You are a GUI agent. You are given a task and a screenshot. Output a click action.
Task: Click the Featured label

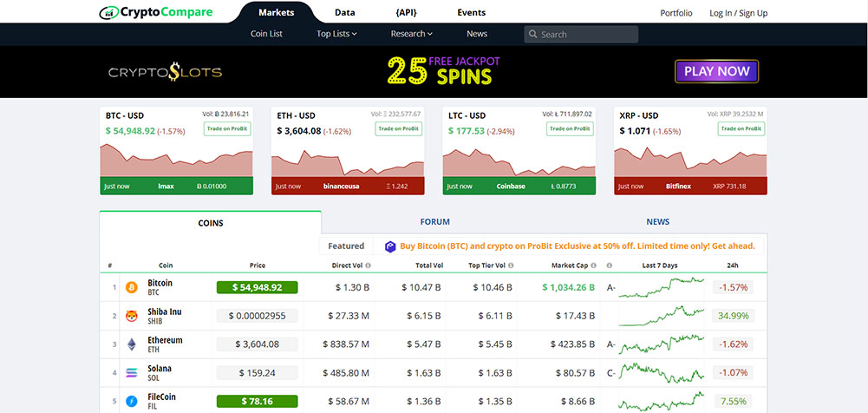(x=346, y=246)
